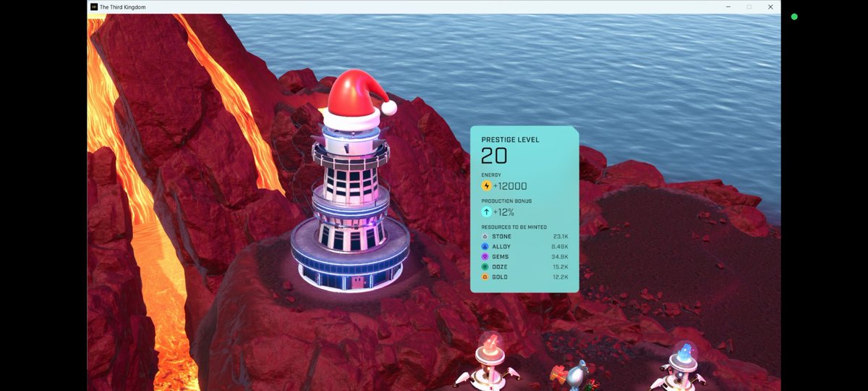Click the 12.2K gold amount
The width and height of the screenshot is (868, 391).
tap(561, 277)
